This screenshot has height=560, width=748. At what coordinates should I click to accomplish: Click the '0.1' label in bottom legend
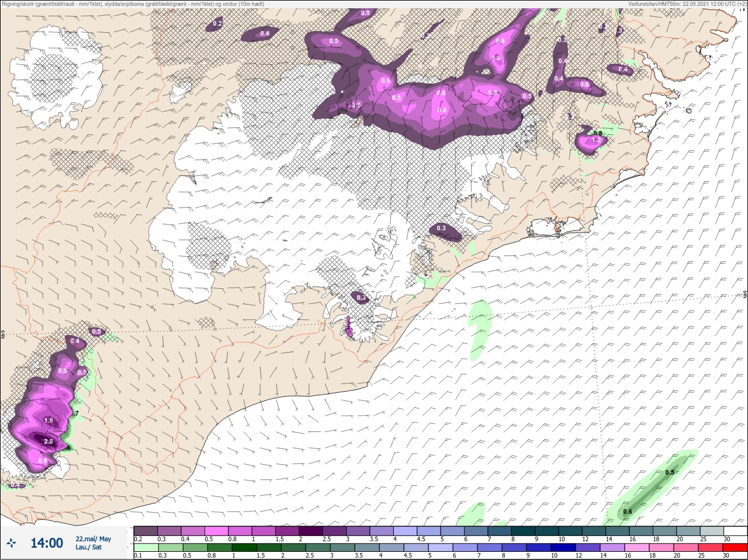pos(138,555)
